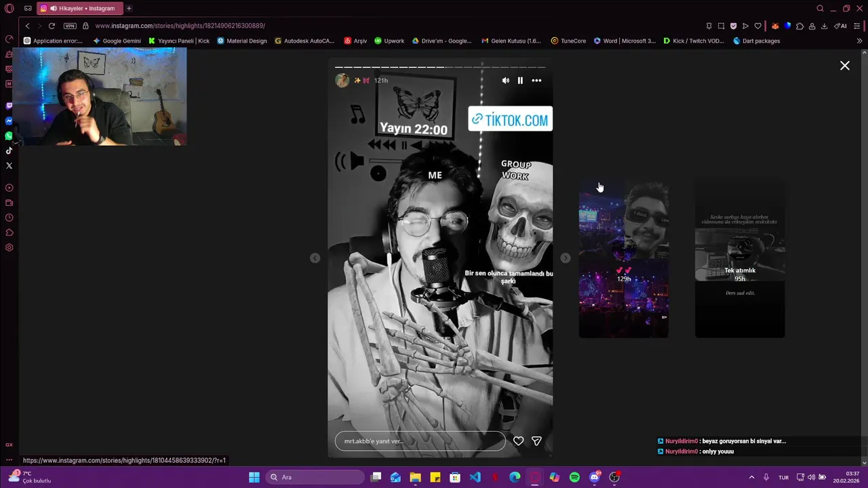Open the browser downloads icon
Viewport: 868px width, 488px height.
click(824, 26)
